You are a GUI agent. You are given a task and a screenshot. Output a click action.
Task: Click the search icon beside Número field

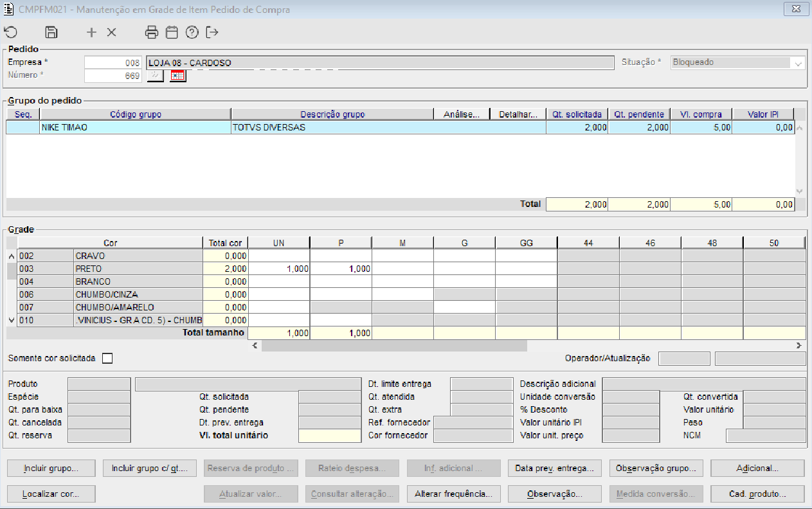point(155,76)
